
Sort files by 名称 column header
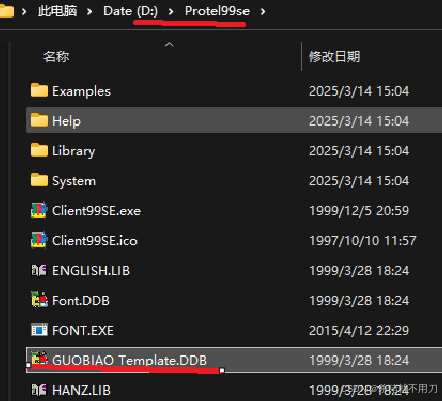tap(56, 56)
